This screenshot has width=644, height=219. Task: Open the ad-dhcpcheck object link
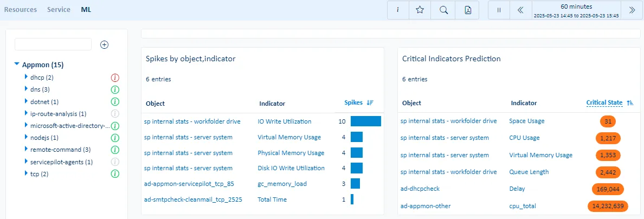(x=420, y=189)
